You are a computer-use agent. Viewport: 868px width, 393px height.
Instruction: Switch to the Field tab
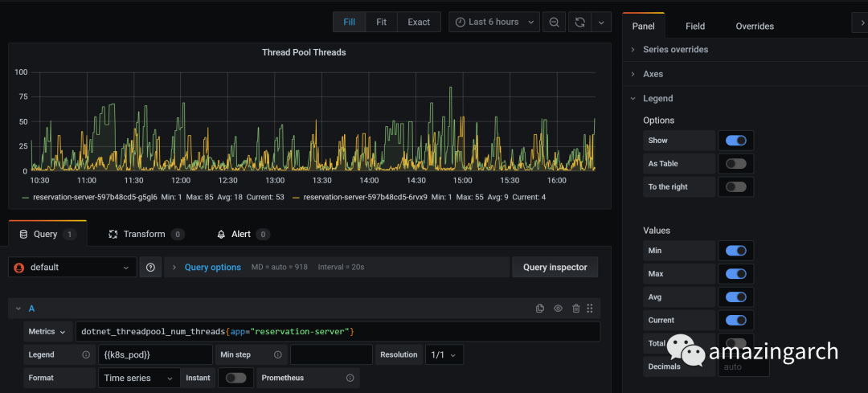(694, 26)
